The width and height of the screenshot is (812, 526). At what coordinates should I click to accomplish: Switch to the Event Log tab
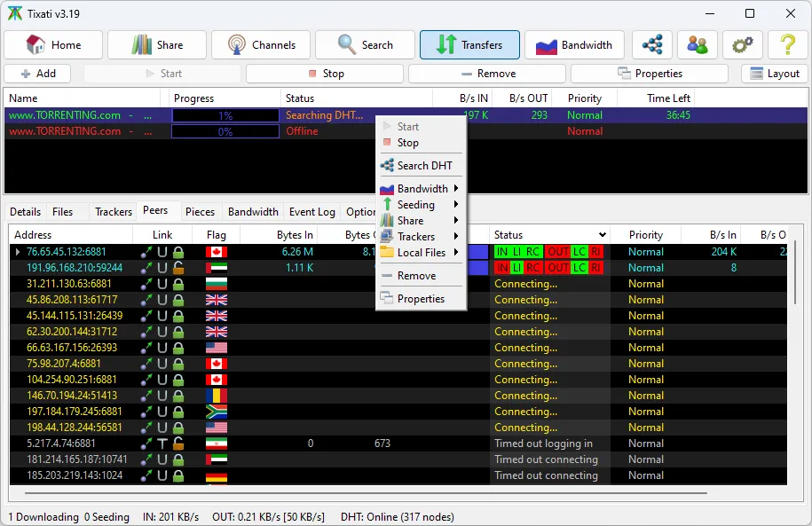tap(311, 212)
